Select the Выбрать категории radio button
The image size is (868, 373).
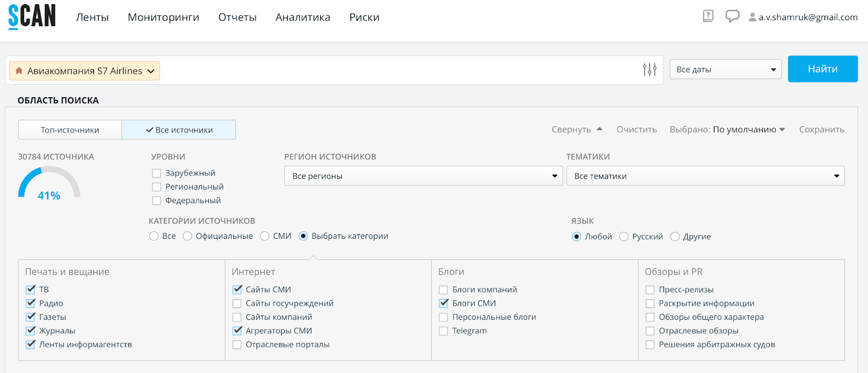(303, 236)
